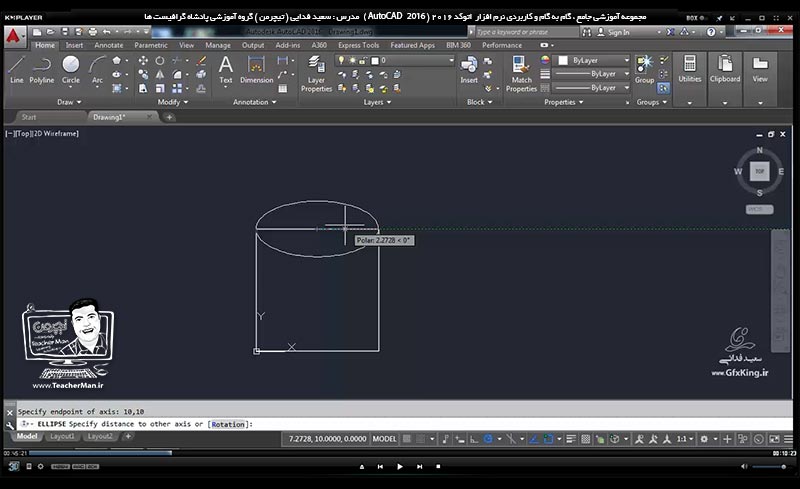Expand the Annotation panel

click(255, 102)
